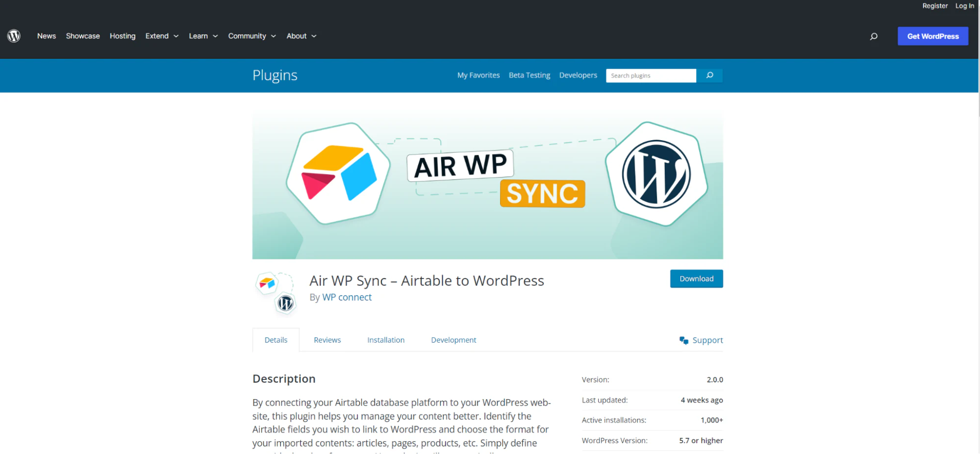Click the WordPress logo in top navigation
Image resolution: width=980 pixels, height=454 pixels.
click(x=14, y=36)
